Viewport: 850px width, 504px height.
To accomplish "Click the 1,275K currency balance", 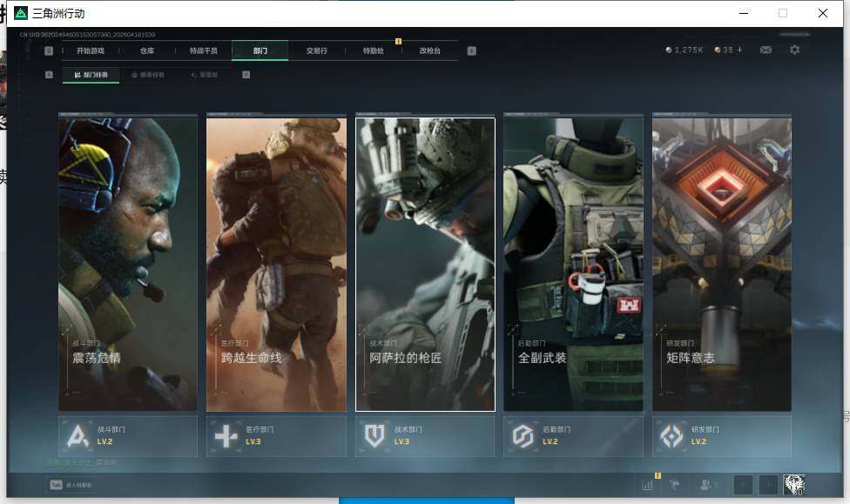I will pos(685,50).
